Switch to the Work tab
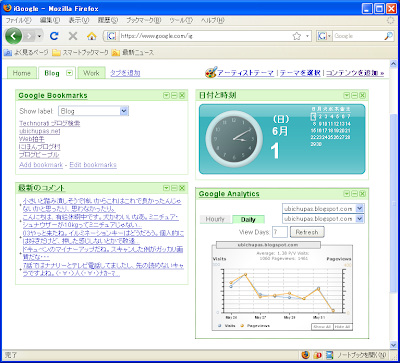This screenshot has height=363, width=400. 91,73
